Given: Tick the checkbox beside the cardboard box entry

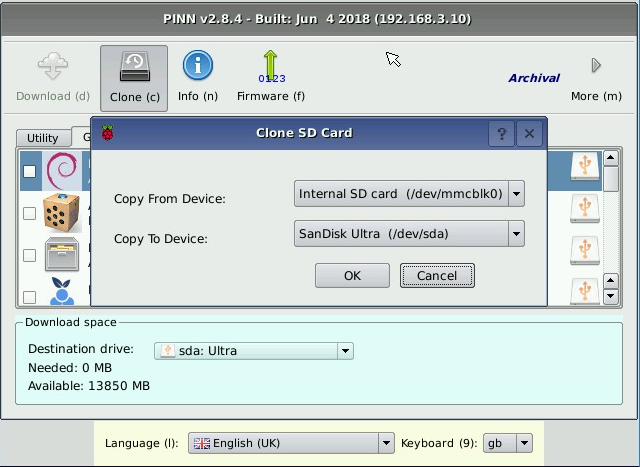Looking at the screenshot, I should pos(29,213).
